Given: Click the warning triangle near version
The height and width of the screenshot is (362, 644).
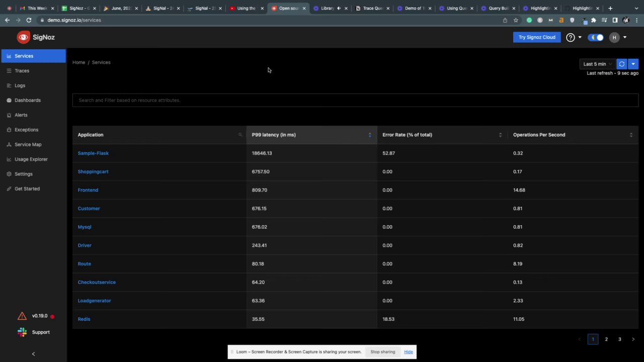Looking at the screenshot, I should (x=22, y=316).
